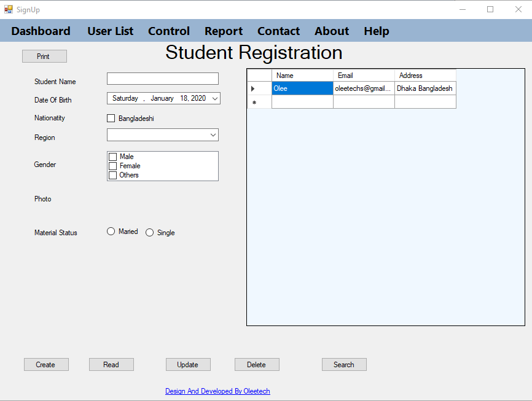This screenshot has width=532, height=401.
Task: Click the Print button
Action: (44, 56)
